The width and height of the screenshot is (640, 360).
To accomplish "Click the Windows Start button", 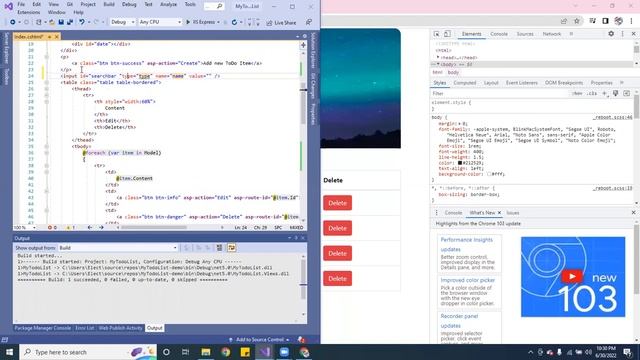I will 9,352.
